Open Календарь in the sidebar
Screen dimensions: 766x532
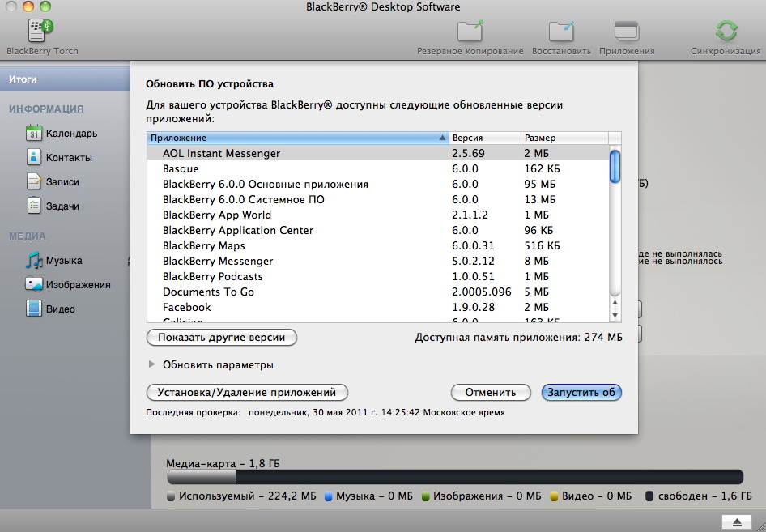(71, 134)
